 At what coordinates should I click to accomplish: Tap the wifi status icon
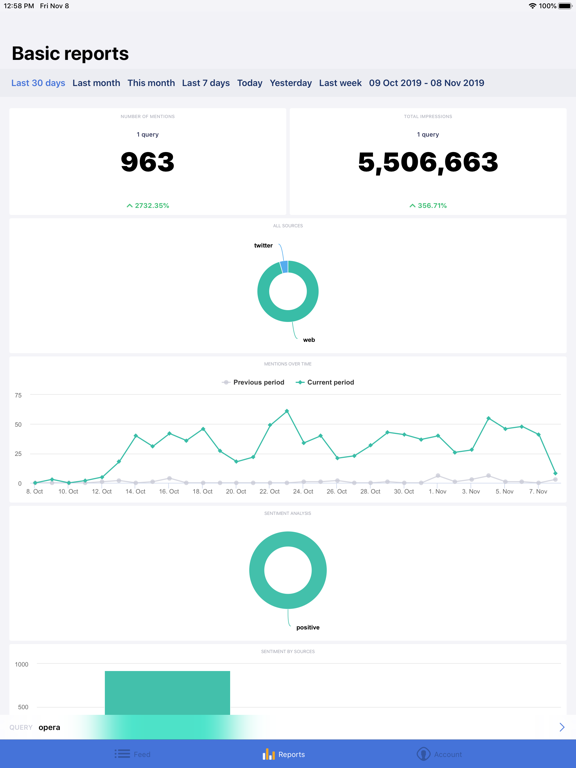[x=532, y=6]
